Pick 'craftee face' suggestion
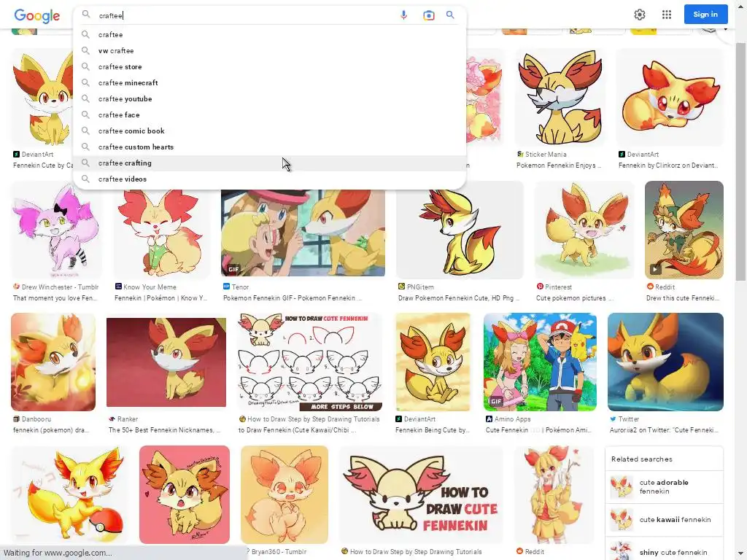This screenshot has width=747, height=560. pyautogui.click(x=270, y=114)
